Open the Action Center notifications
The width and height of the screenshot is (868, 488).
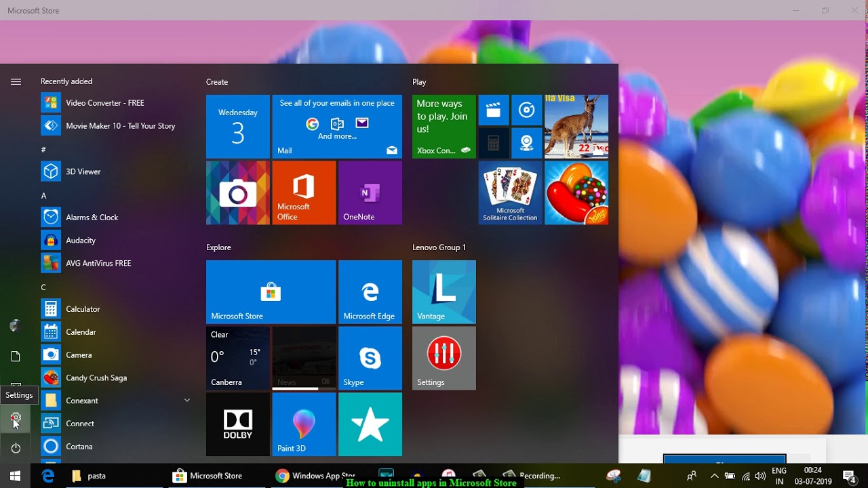click(848, 476)
